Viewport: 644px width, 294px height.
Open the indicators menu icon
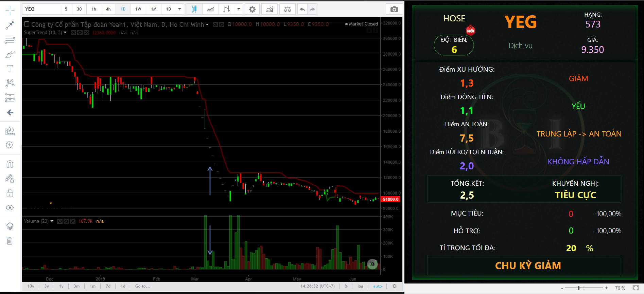(x=269, y=9)
